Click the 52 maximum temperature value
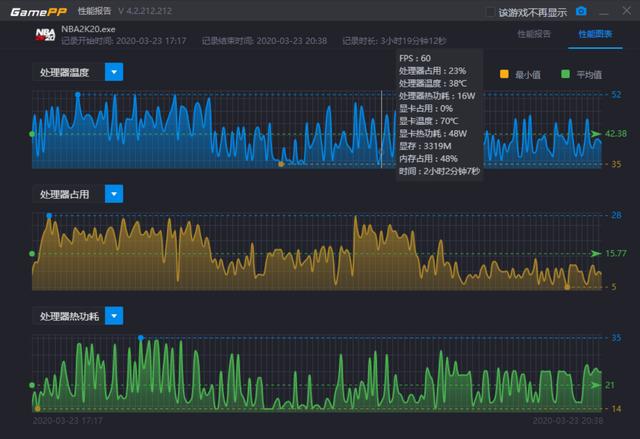Screen dimensions: 640x439 click(616, 95)
